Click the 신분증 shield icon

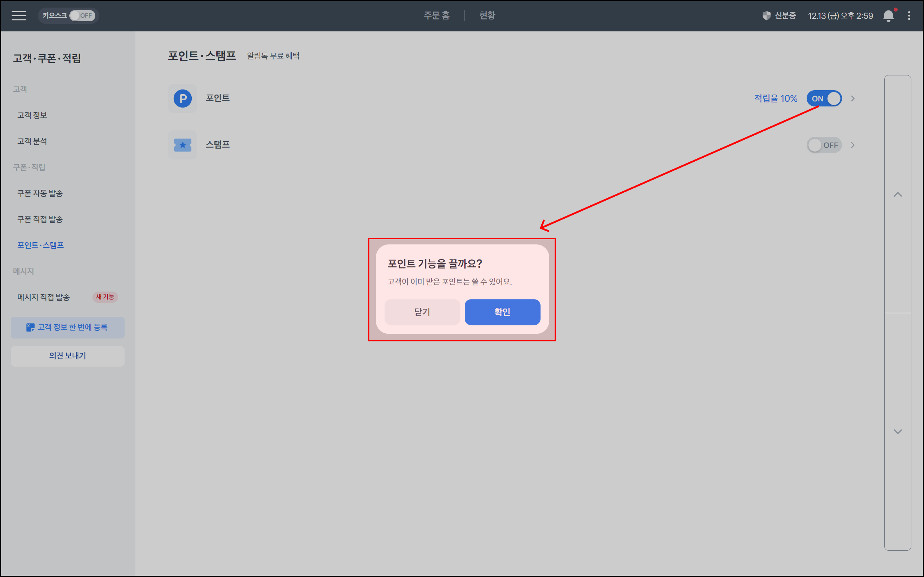pyautogui.click(x=766, y=16)
